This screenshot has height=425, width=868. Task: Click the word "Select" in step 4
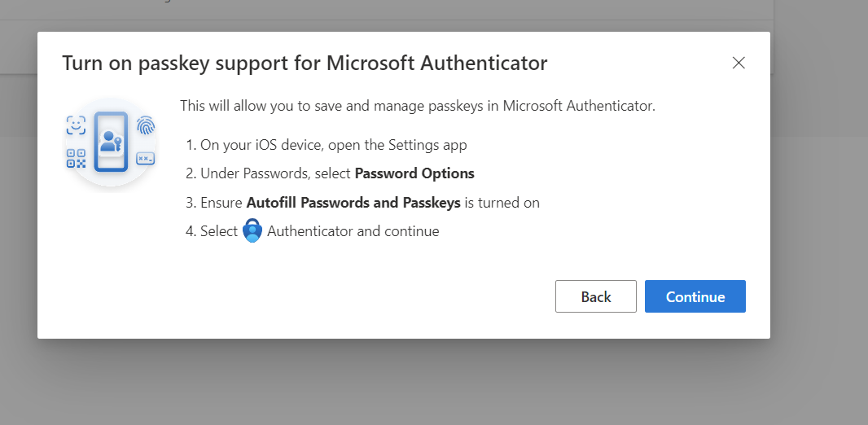click(x=219, y=231)
